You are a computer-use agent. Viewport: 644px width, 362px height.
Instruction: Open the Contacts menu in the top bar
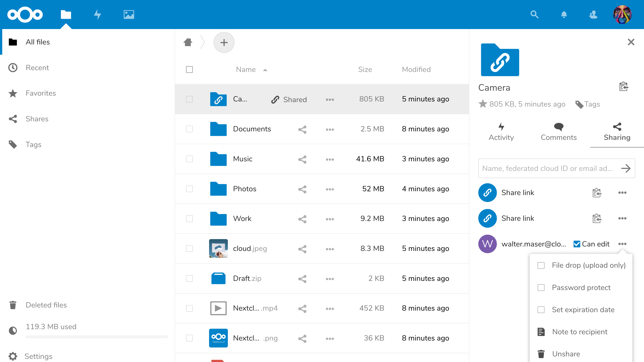point(593,15)
